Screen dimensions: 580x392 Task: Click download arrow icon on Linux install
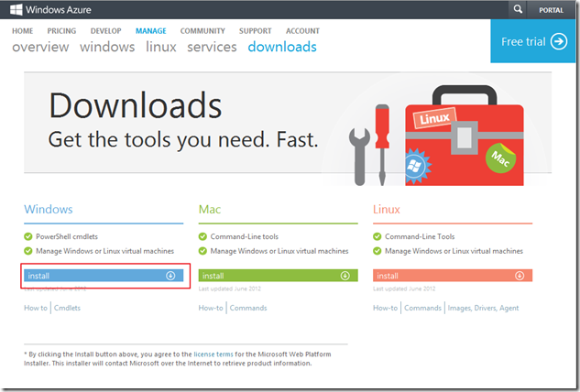point(520,276)
